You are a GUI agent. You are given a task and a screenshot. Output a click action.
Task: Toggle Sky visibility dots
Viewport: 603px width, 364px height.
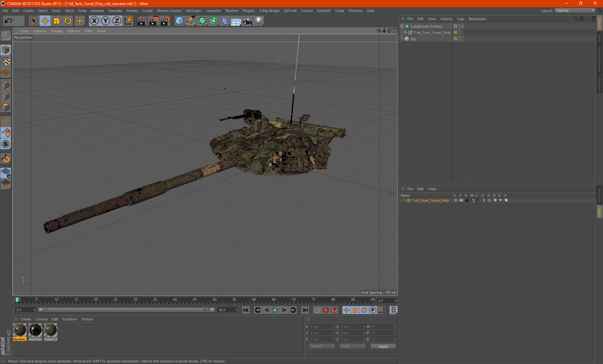[x=459, y=39]
